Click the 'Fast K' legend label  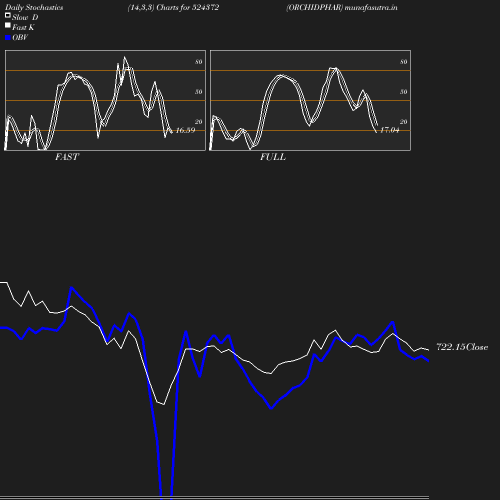(23, 28)
